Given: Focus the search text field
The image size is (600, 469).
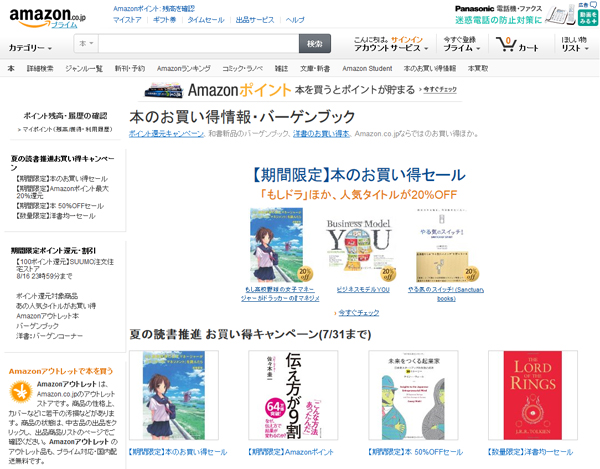Looking at the screenshot, I should pos(199,44).
